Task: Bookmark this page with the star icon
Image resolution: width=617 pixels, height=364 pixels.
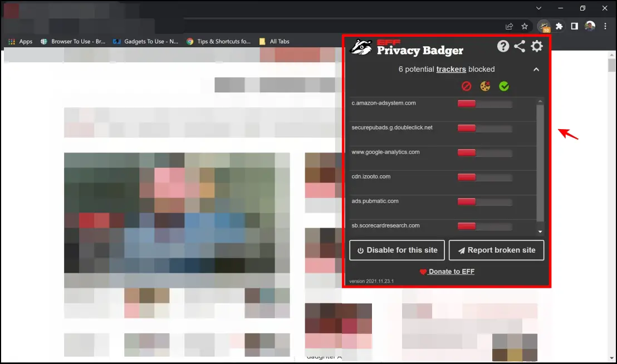Action: [525, 26]
